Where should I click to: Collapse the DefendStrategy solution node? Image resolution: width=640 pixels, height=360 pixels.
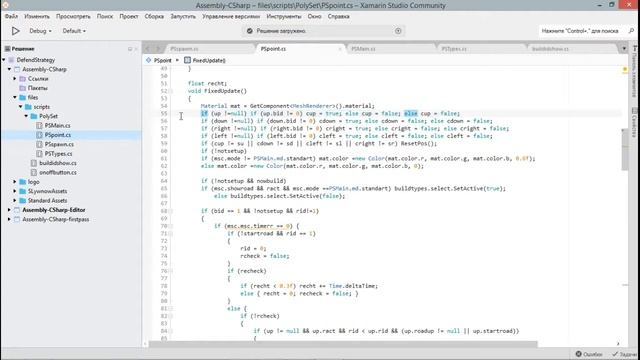[x=4, y=60]
